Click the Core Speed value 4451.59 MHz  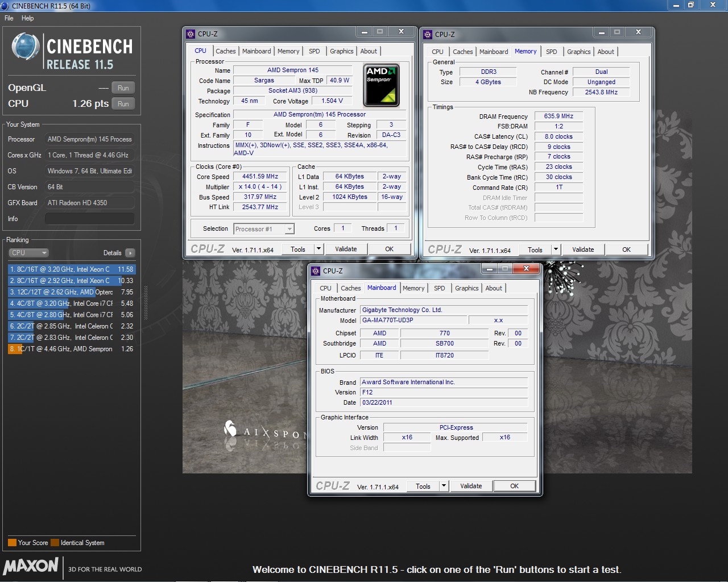(x=260, y=177)
